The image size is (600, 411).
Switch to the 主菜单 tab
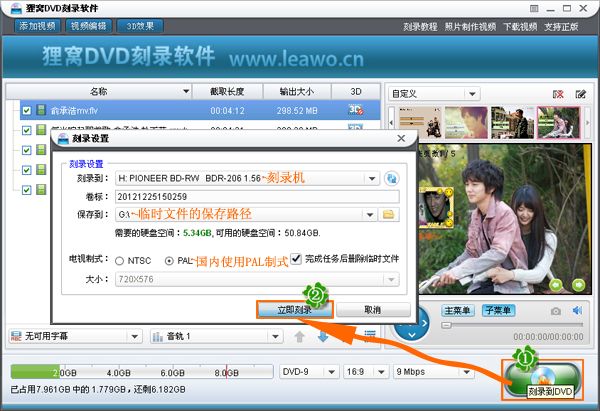click(458, 311)
